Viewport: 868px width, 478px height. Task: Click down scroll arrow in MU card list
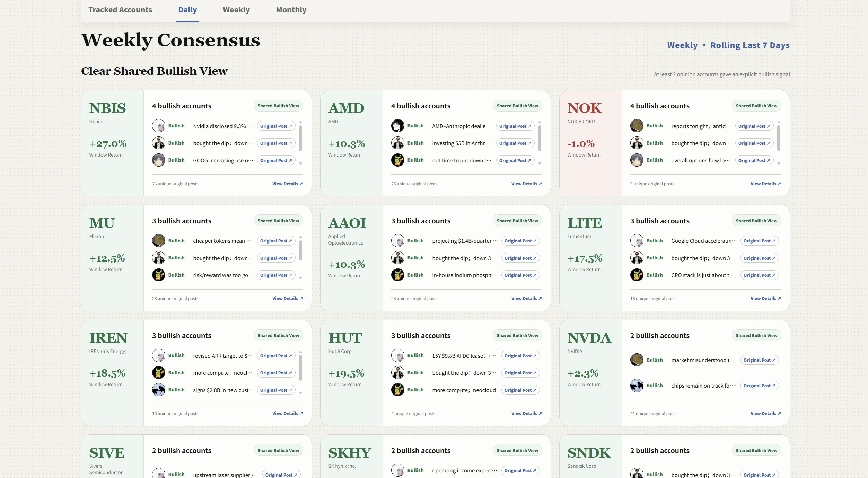tap(301, 278)
